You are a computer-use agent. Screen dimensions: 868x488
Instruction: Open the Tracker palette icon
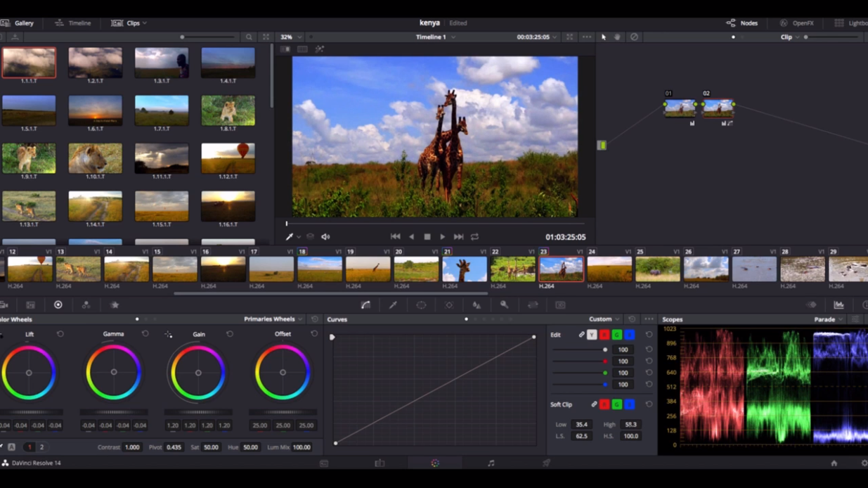click(x=449, y=305)
